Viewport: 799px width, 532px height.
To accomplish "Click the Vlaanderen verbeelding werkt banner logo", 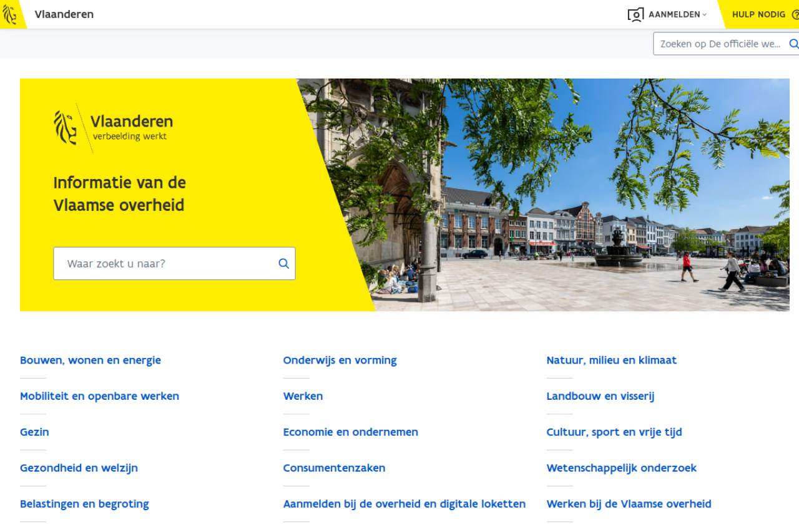I will (x=113, y=127).
